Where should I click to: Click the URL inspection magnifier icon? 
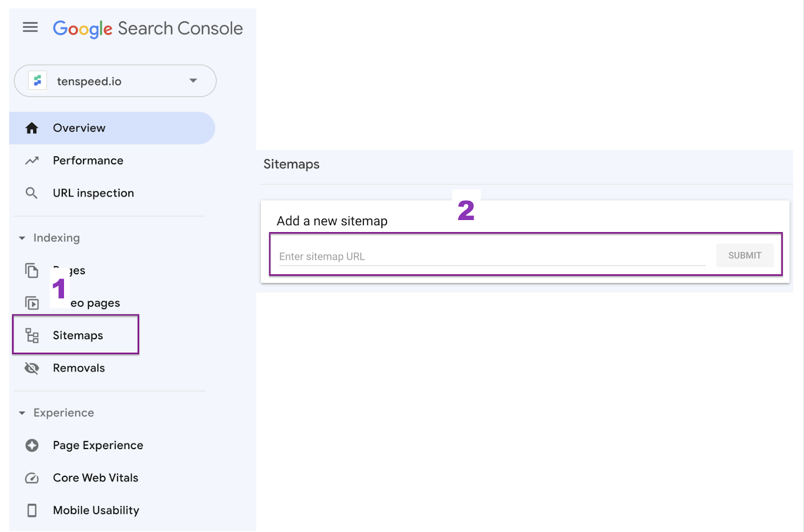click(32, 193)
